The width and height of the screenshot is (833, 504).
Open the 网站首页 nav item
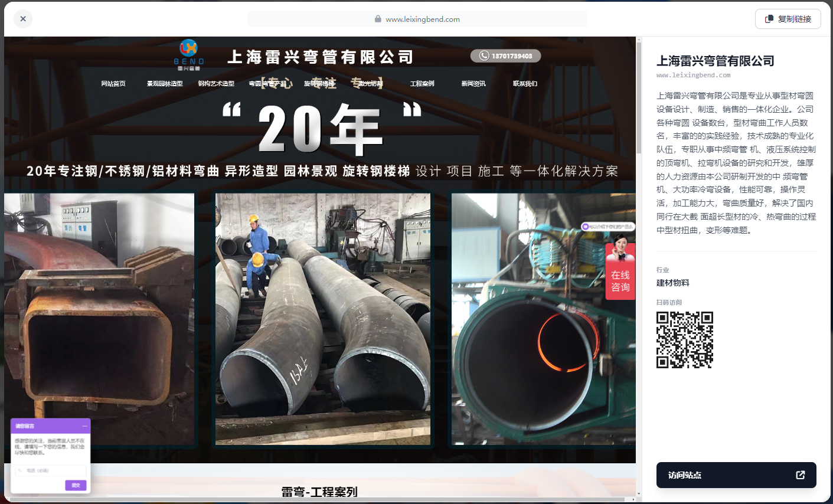click(113, 84)
